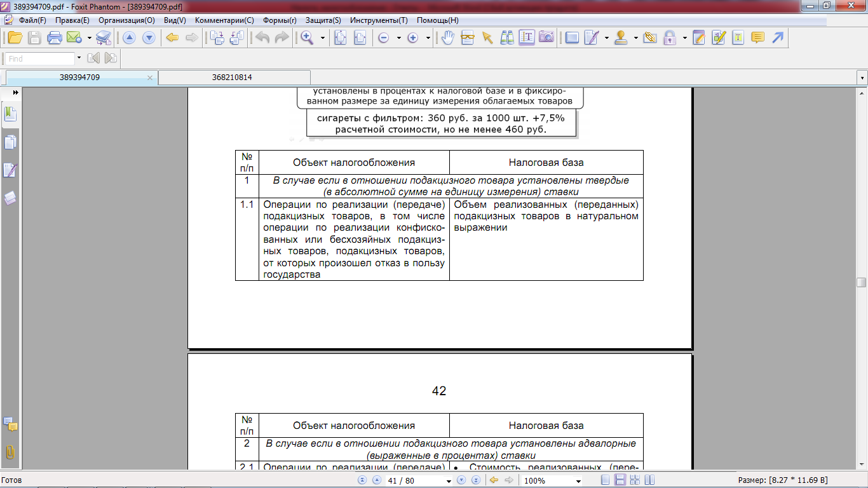Open Pages thumbnails panel in sidebar
Screen dimensions: 868x488
pyautogui.click(x=10, y=143)
